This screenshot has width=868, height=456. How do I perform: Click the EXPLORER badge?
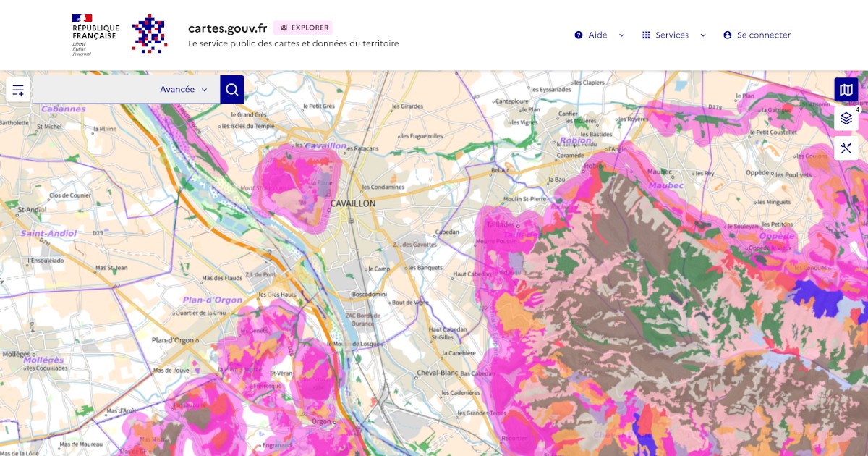click(303, 28)
